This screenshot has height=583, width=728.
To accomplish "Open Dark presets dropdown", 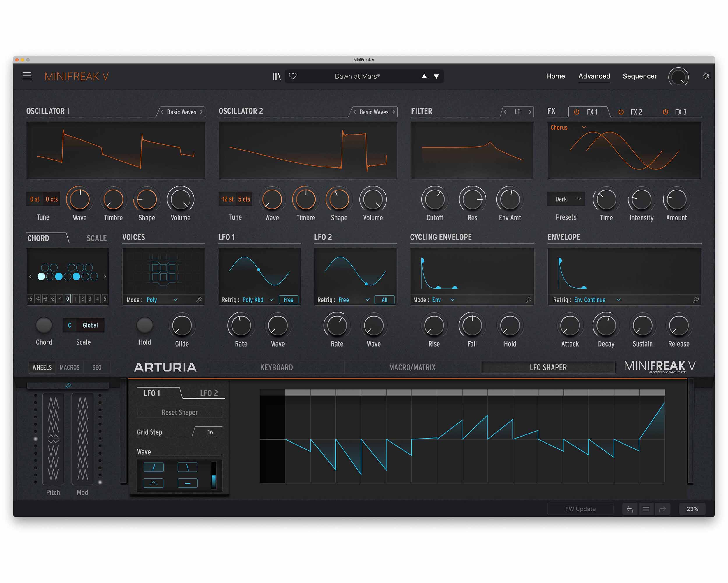I will [566, 199].
